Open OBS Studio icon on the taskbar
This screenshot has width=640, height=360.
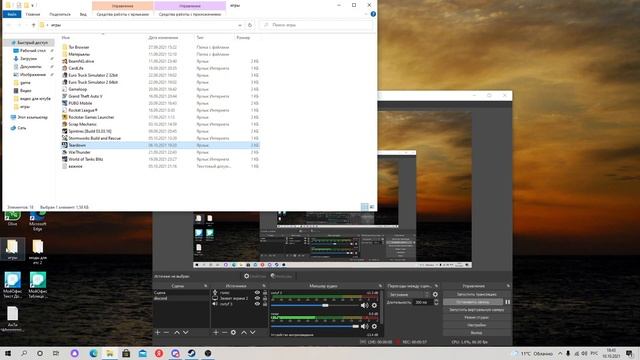coord(208,353)
